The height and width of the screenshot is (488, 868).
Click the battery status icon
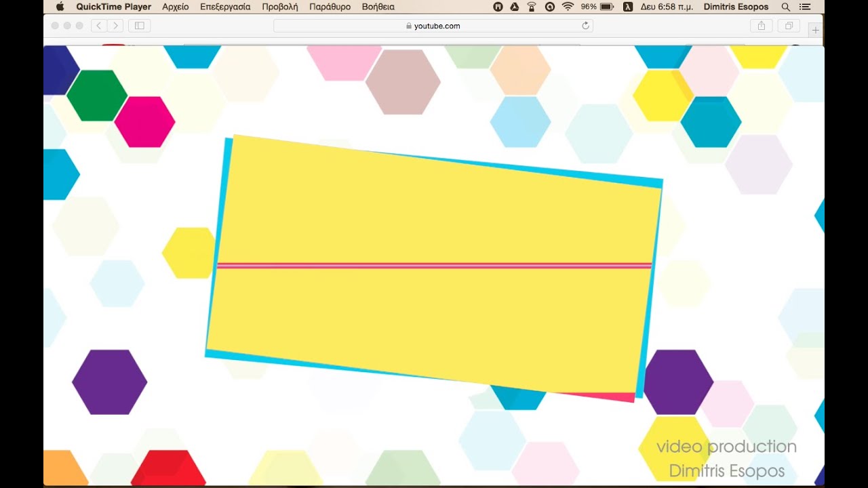[607, 7]
